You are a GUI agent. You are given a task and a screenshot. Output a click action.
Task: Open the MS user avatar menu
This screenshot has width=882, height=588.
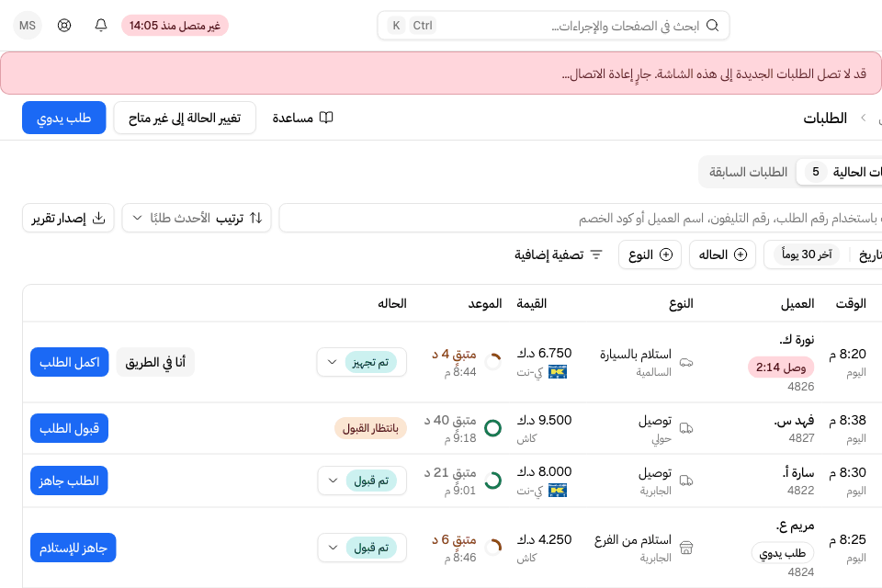(28, 26)
